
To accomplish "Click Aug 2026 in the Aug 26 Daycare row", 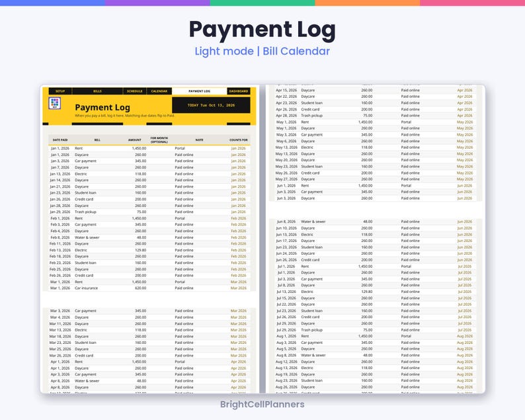I will coord(465,387).
